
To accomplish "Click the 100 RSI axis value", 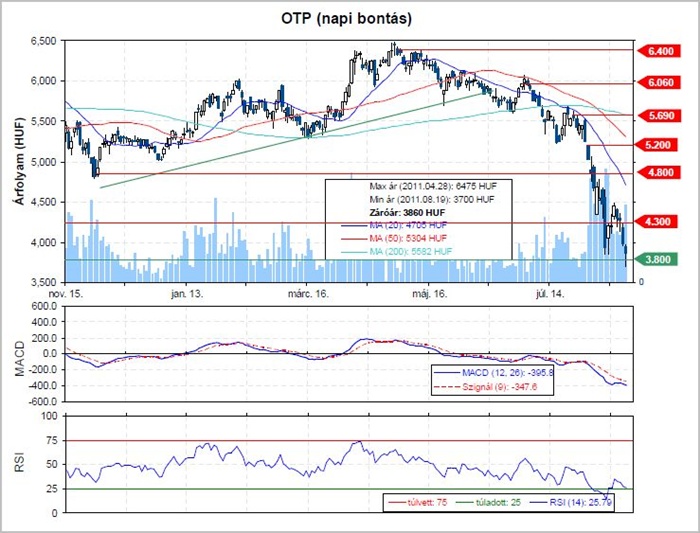I will click(x=50, y=416).
